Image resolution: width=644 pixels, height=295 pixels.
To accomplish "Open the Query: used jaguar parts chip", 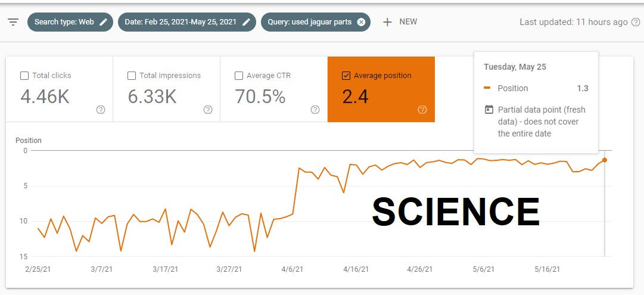I will (x=309, y=22).
